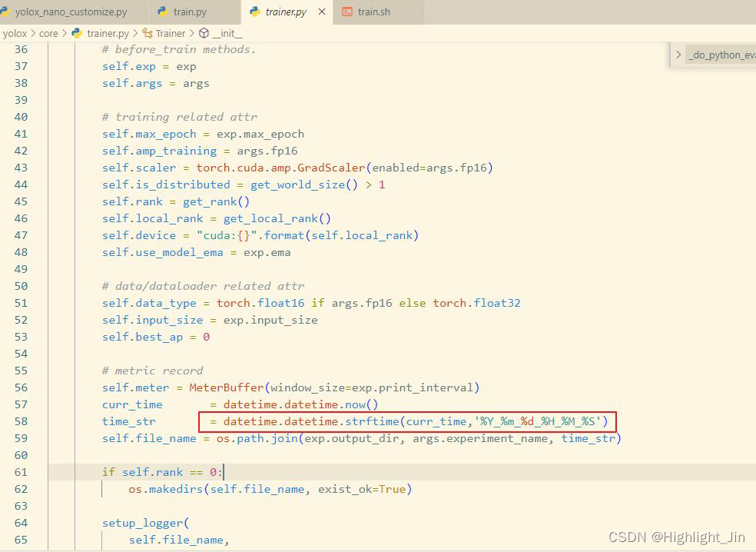Viewport: 756px width, 552px height.
Task: Click the Trainer class symbol icon in breadcrumb
Action: coord(147,33)
